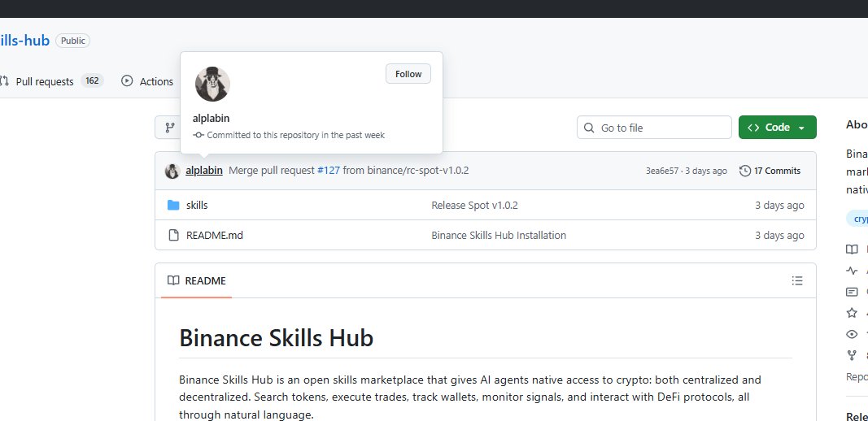Screen dimensions: 868x421
Task: Select the README tab
Action: pyautogui.click(x=197, y=280)
